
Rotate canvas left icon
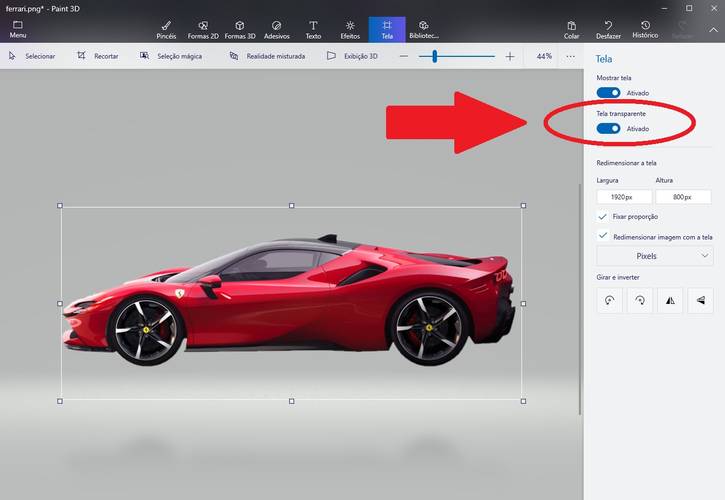(x=609, y=300)
